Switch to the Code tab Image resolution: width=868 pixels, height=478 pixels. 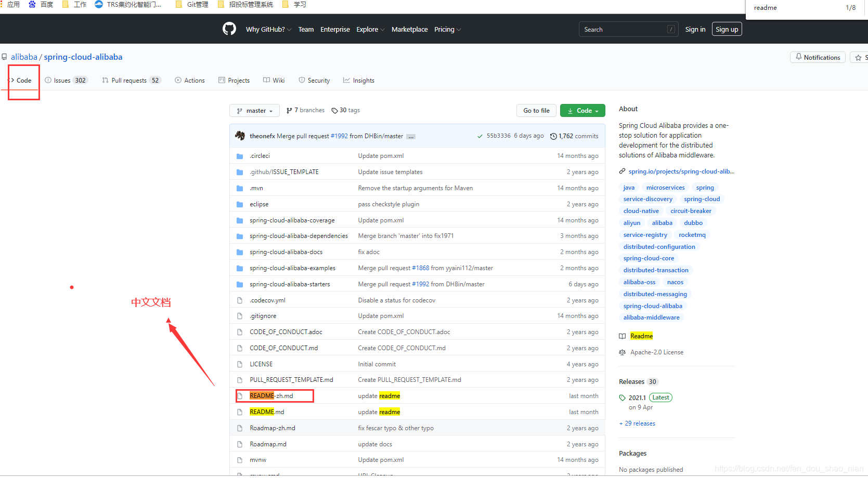[21, 81]
